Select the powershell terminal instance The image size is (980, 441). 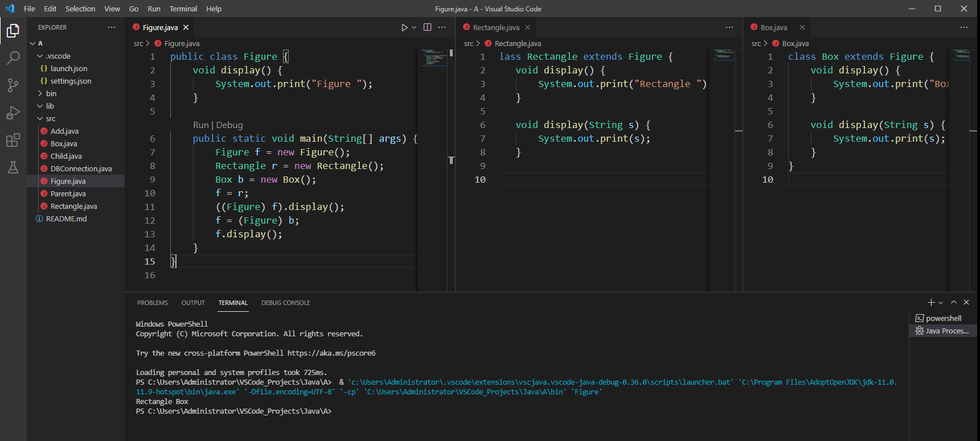point(943,319)
